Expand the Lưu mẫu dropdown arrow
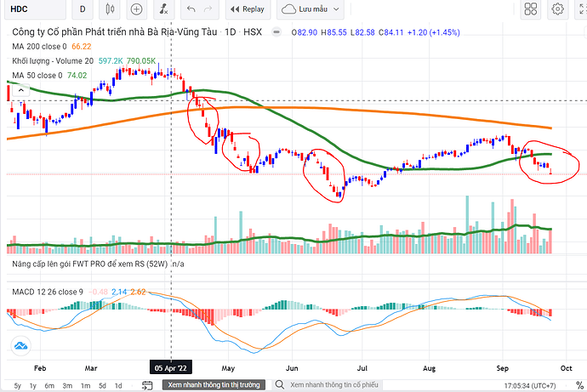 tap(336, 9)
